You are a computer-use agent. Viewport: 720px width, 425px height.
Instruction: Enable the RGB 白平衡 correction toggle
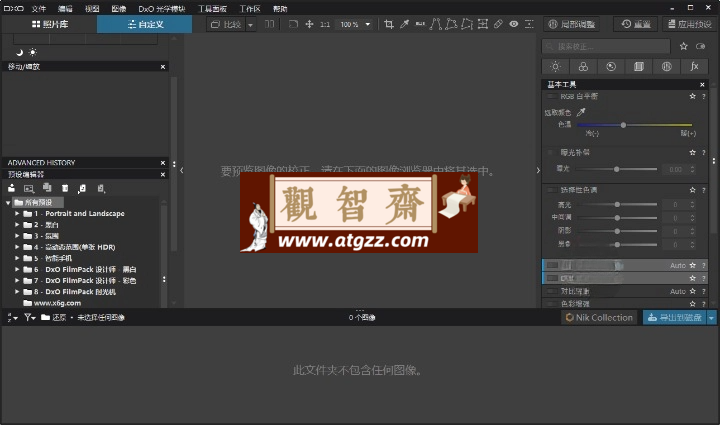tap(551, 96)
